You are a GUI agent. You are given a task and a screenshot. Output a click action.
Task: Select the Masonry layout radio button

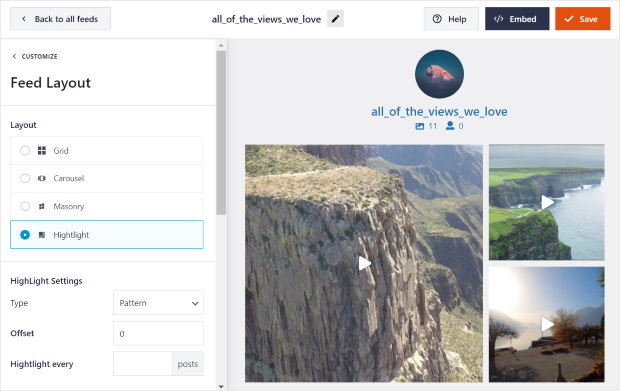25,206
